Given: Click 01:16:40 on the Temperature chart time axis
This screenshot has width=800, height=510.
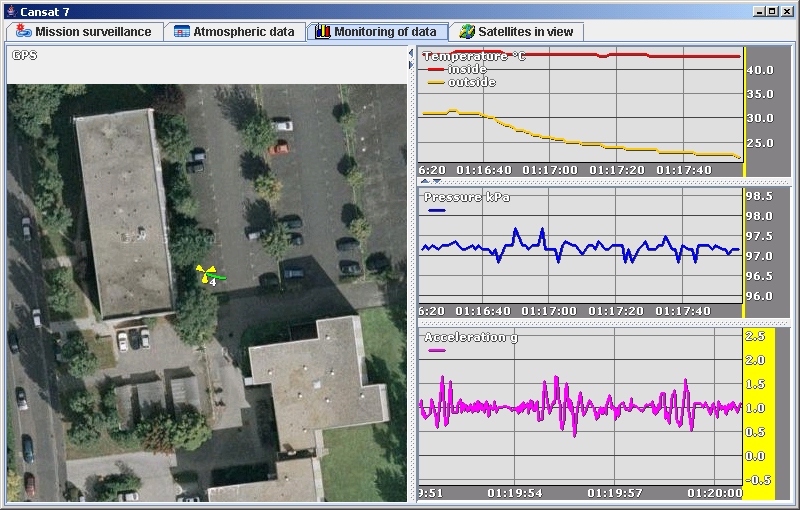Looking at the screenshot, I should [484, 170].
